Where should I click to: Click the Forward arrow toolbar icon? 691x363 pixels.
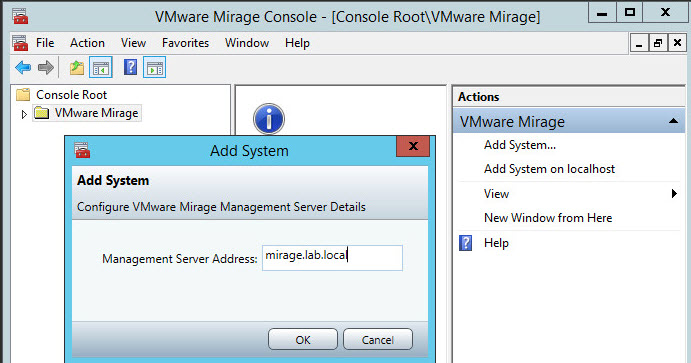click(46, 67)
